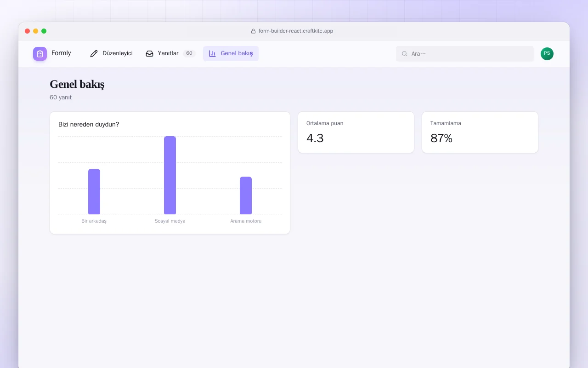Click the Formly clipboard logo icon
The image size is (588, 368).
[40, 54]
